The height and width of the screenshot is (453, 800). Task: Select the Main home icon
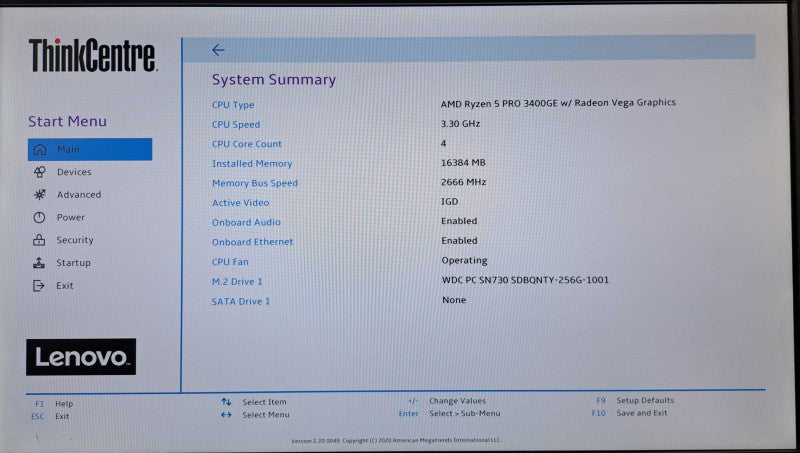[x=40, y=149]
